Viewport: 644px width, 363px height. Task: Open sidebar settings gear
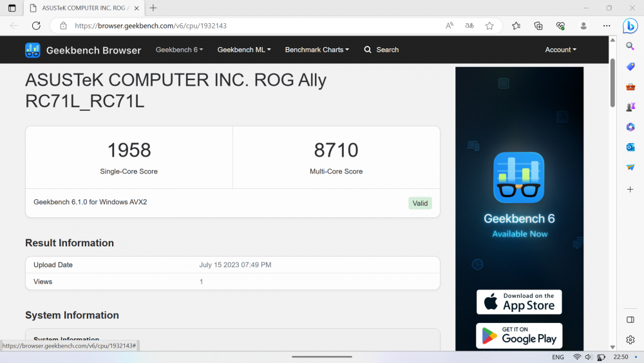(x=630, y=340)
